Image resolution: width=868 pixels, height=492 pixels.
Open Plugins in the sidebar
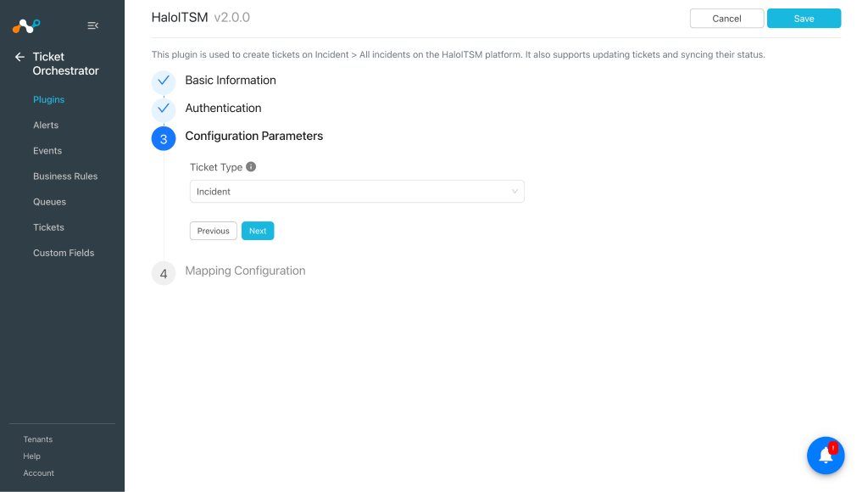(48, 100)
